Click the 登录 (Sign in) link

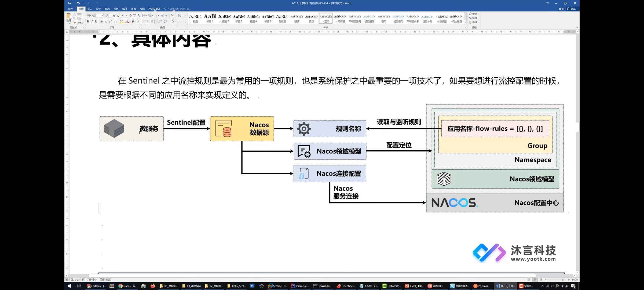point(561,9)
